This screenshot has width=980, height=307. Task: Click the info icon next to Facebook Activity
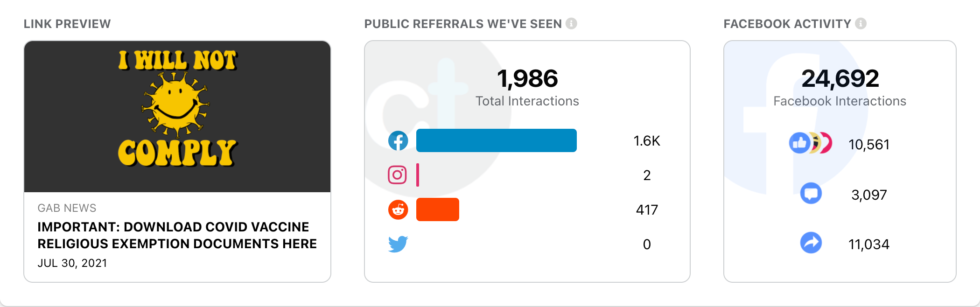coord(861,23)
